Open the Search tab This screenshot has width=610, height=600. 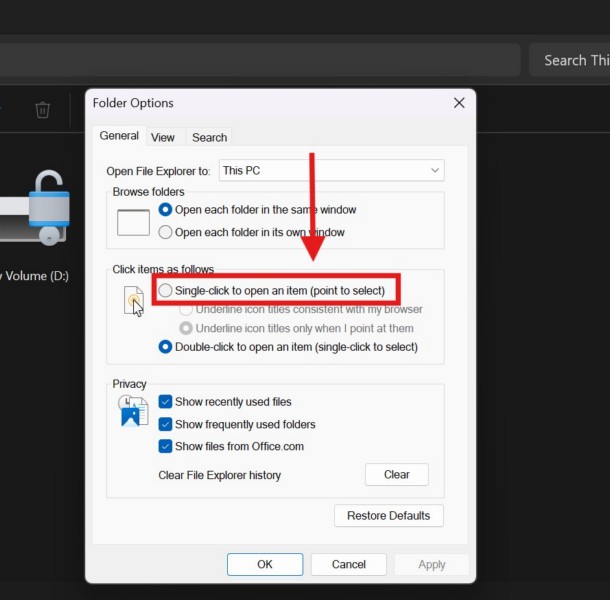coord(209,137)
